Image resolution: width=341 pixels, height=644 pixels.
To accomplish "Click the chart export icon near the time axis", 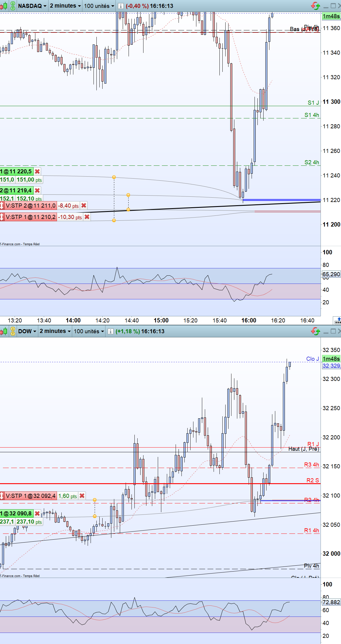I will click(337, 321).
